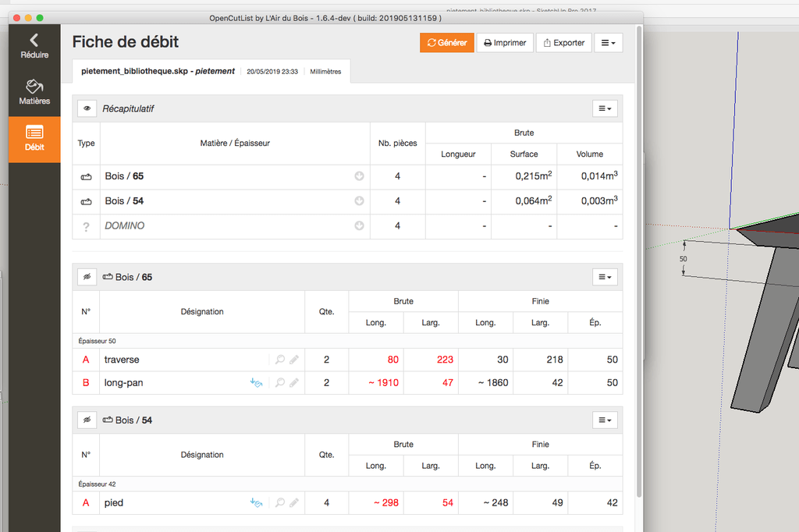Toggle visibility of the Bois / 65 group
This screenshot has width=799, height=532.
(x=87, y=277)
